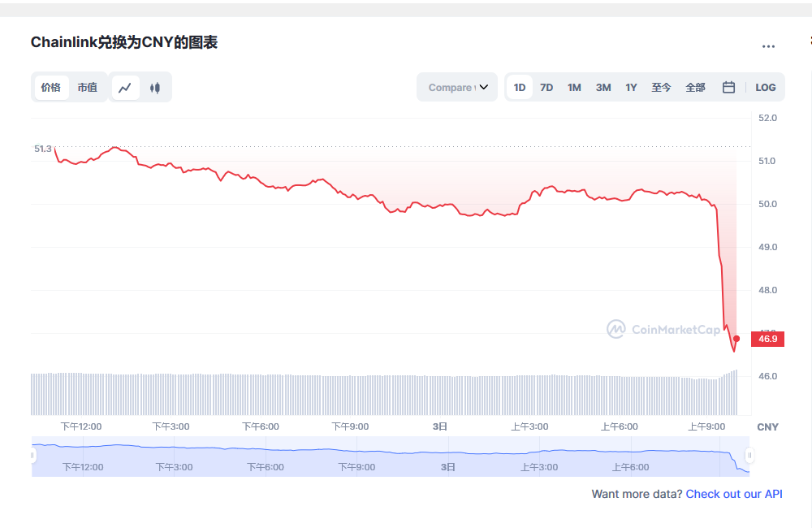
Task: Select the 3M time range
Action: point(603,87)
